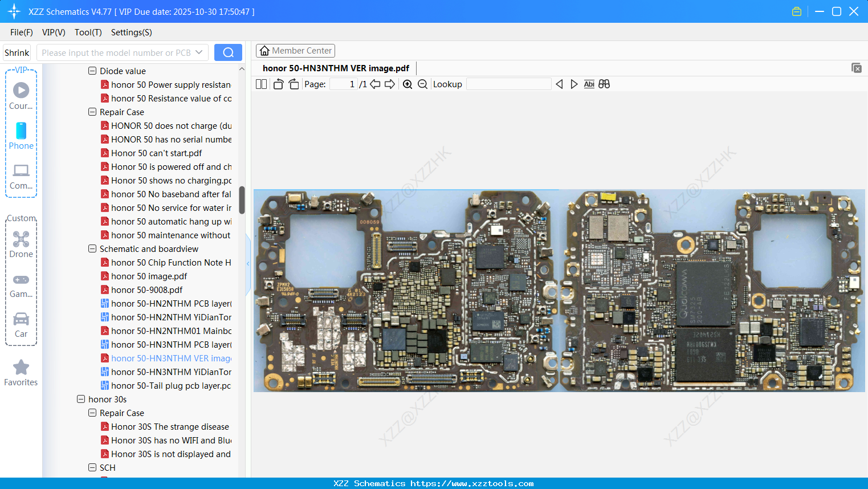Click the motherboard image in viewer

[559, 291]
